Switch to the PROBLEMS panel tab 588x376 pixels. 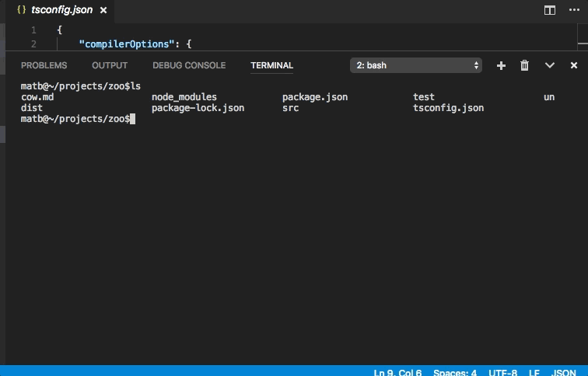coord(44,65)
